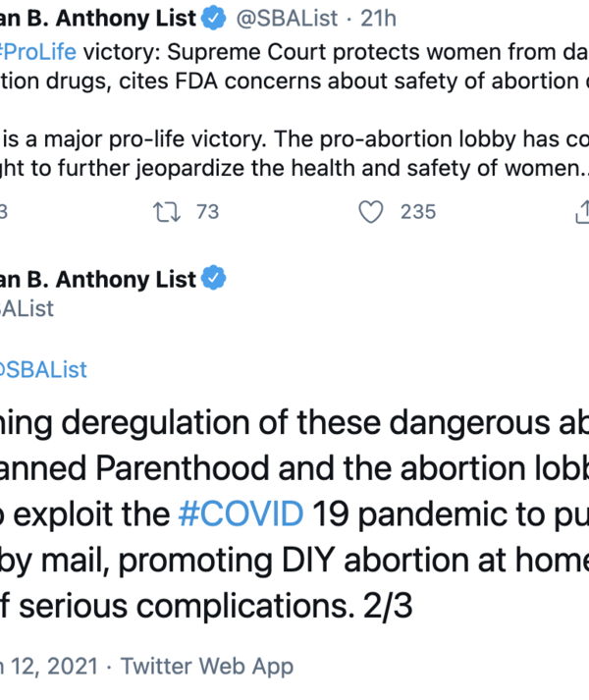
Task: Click the 12, 2021 tweet date
Action: tap(49, 667)
